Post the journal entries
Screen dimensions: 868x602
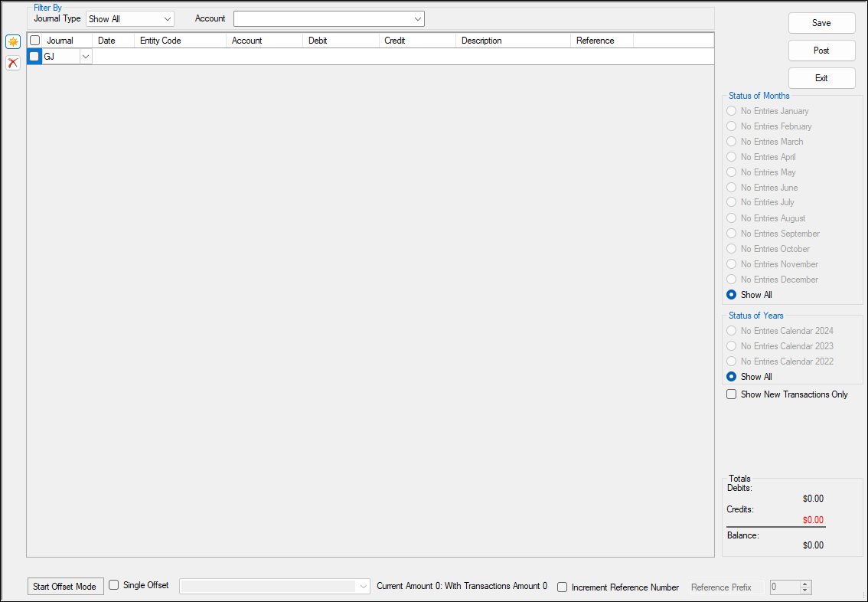(x=821, y=50)
